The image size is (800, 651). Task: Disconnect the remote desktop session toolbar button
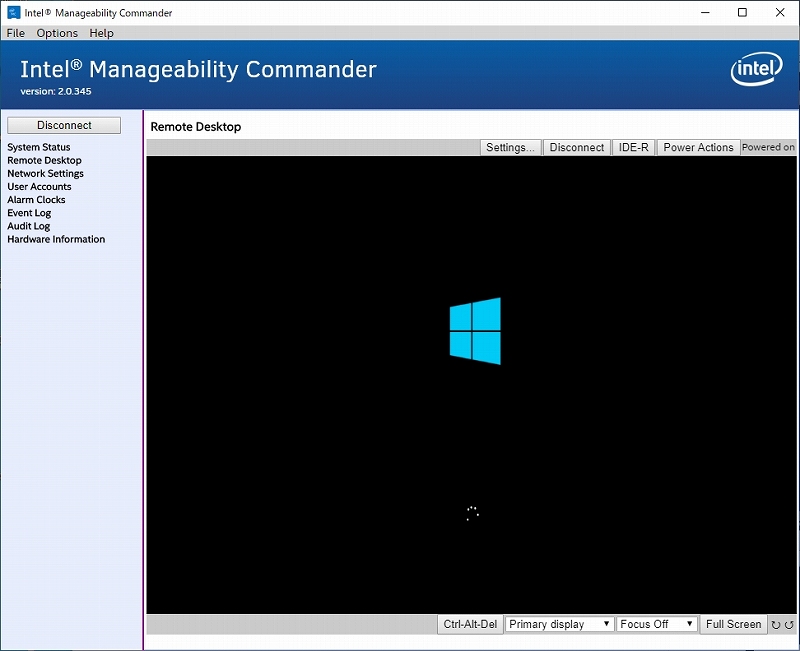click(x=577, y=147)
